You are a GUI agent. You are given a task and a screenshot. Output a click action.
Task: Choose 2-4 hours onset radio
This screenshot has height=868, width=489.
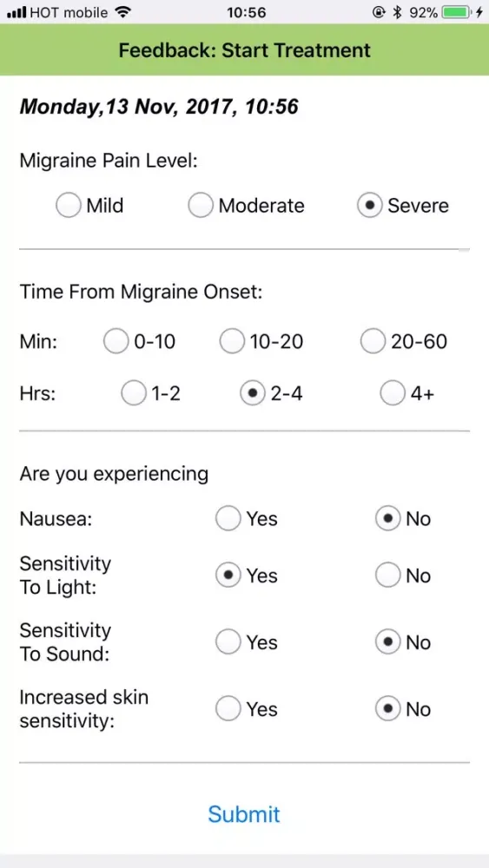click(253, 393)
